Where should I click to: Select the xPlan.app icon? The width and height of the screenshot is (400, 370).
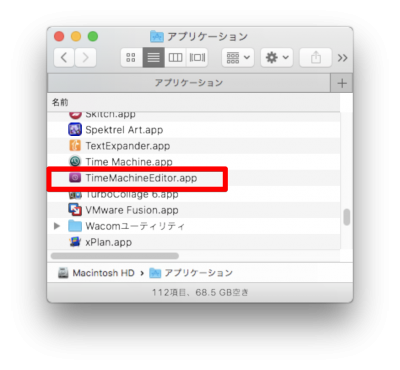click(x=75, y=242)
